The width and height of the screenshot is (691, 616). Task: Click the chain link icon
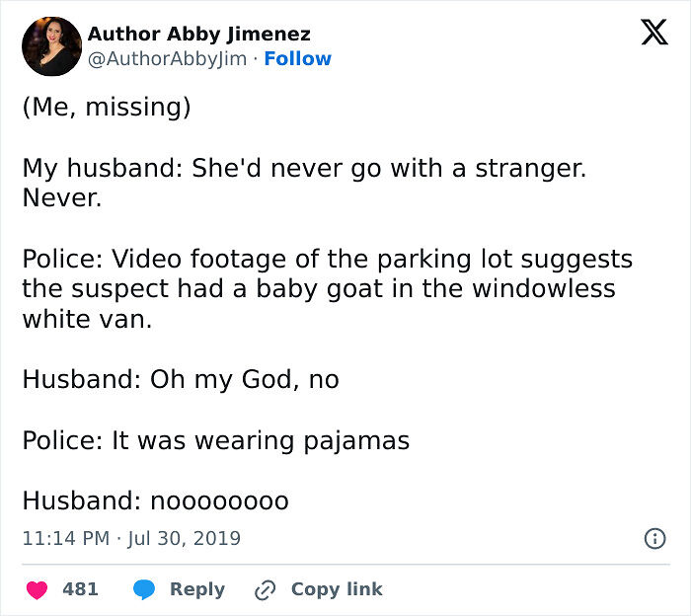click(265, 589)
